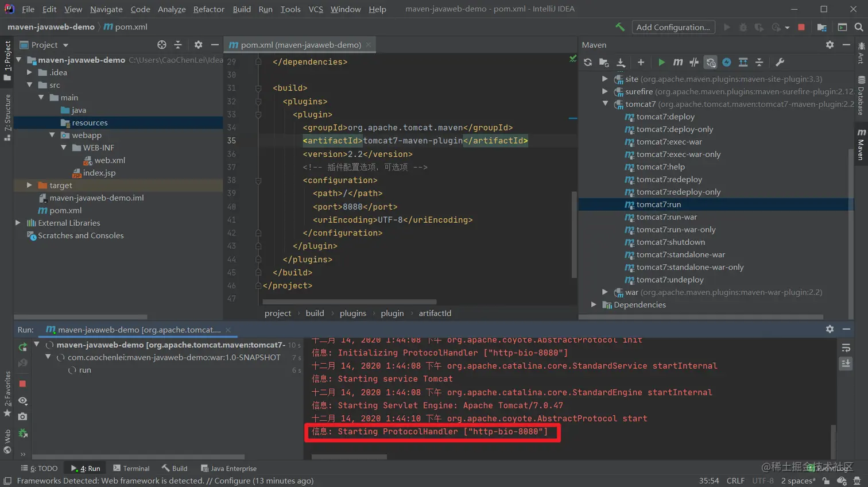Collapse the src folder
The width and height of the screenshot is (868, 487).
pos(30,85)
